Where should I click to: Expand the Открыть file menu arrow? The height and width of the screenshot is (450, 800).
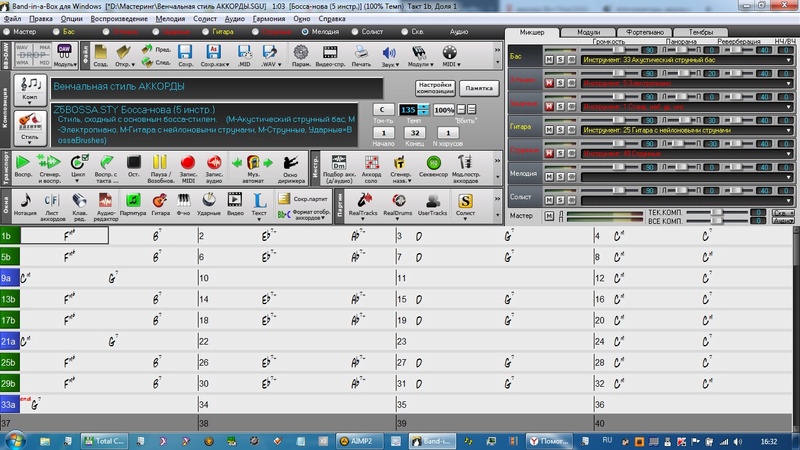coord(133,65)
